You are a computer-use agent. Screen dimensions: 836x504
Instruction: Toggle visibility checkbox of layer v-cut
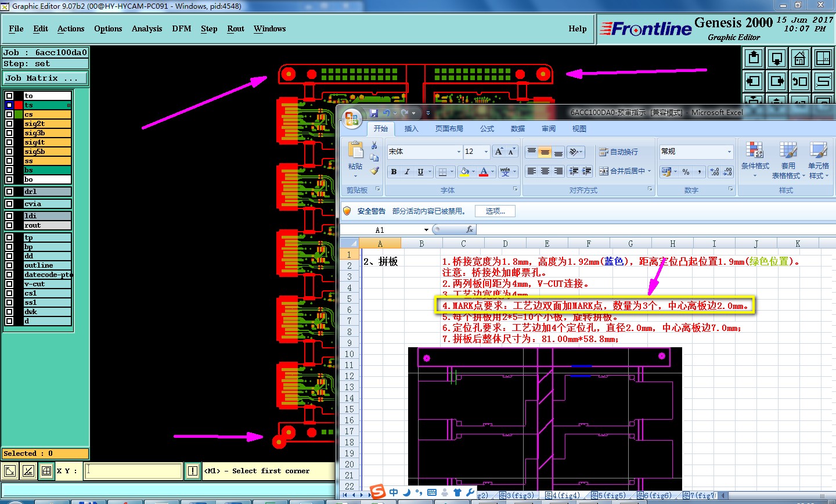pyautogui.click(x=9, y=284)
